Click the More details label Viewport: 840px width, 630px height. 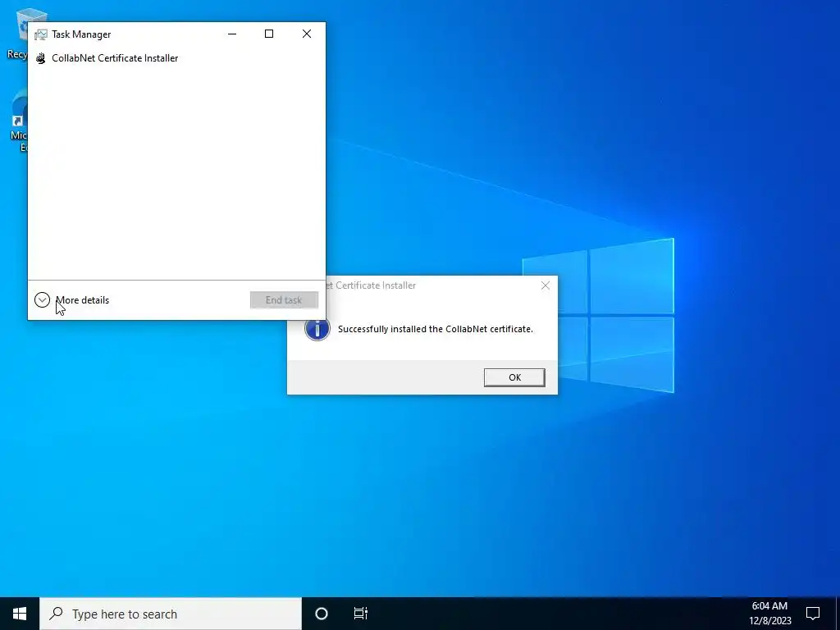click(x=83, y=300)
